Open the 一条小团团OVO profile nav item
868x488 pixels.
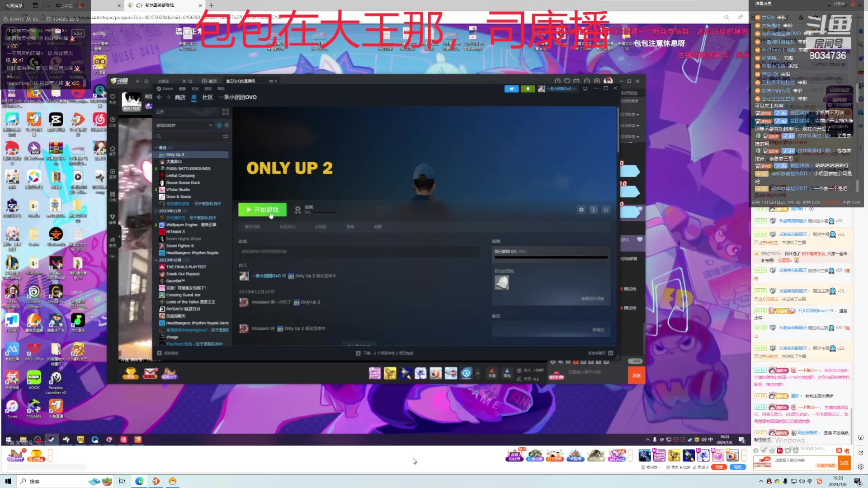[238, 97]
